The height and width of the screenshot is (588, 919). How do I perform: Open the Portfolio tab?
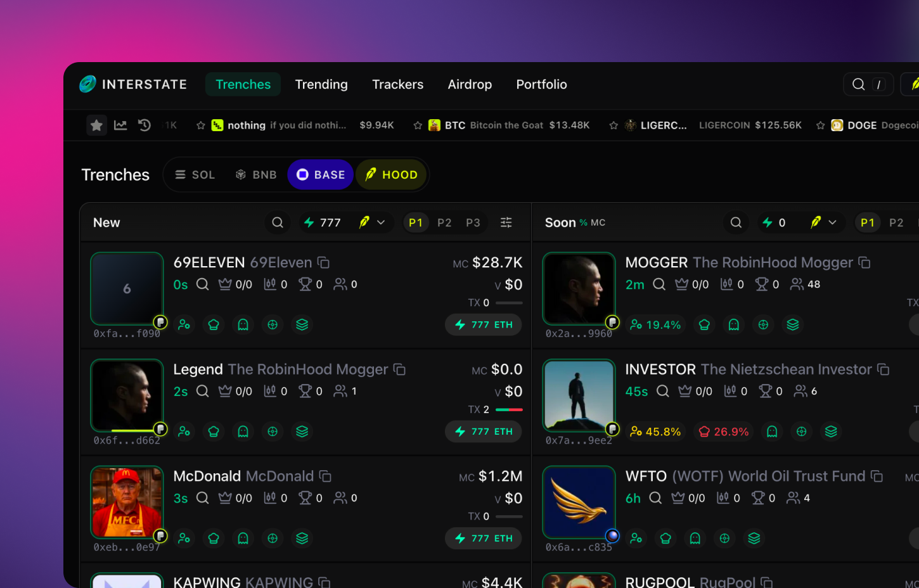point(541,84)
